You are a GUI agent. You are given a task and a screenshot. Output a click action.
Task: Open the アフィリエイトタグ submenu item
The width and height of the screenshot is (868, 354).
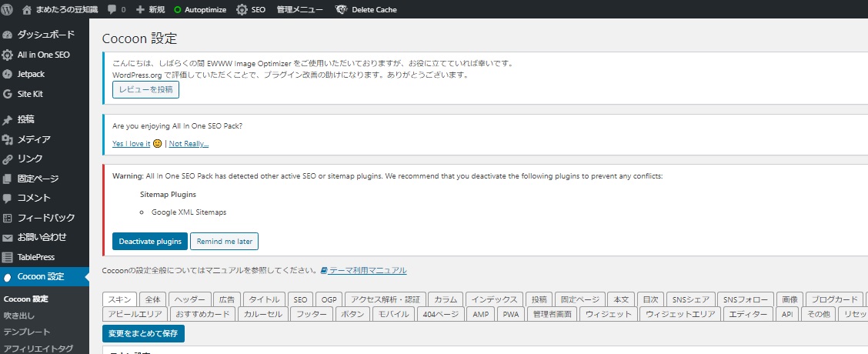click(38, 348)
